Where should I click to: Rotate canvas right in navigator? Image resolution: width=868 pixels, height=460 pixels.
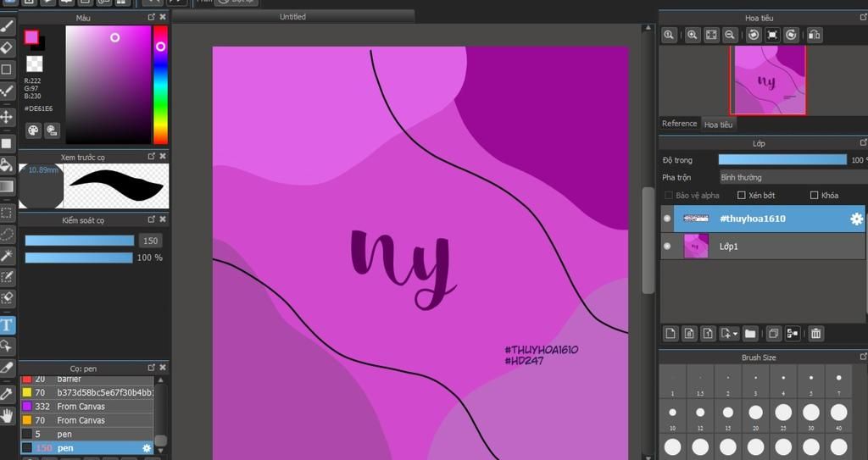792,35
